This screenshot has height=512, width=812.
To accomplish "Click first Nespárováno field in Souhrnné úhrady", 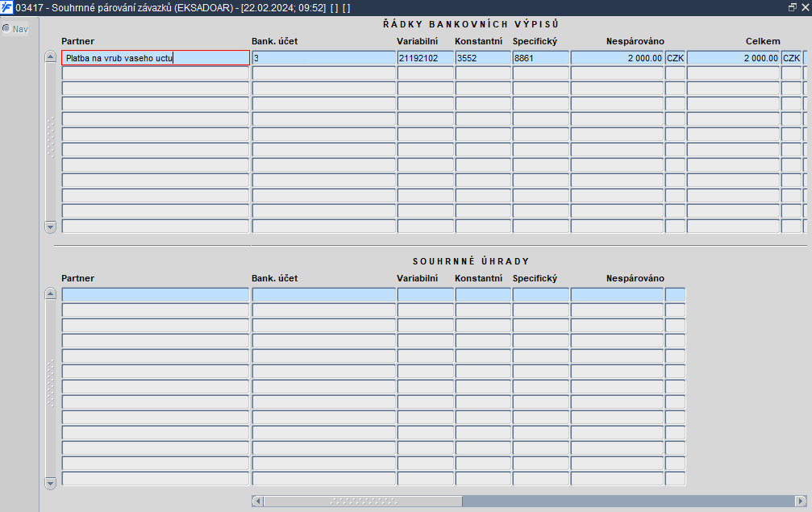I will coord(617,294).
